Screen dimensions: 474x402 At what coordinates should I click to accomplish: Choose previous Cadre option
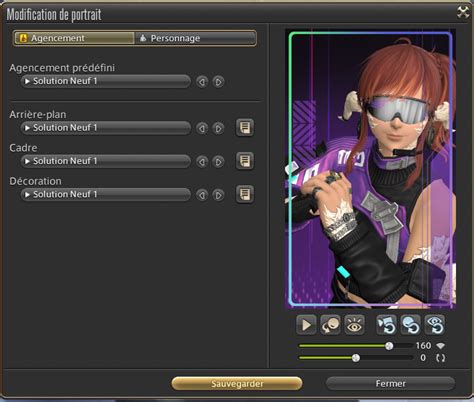pos(202,162)
